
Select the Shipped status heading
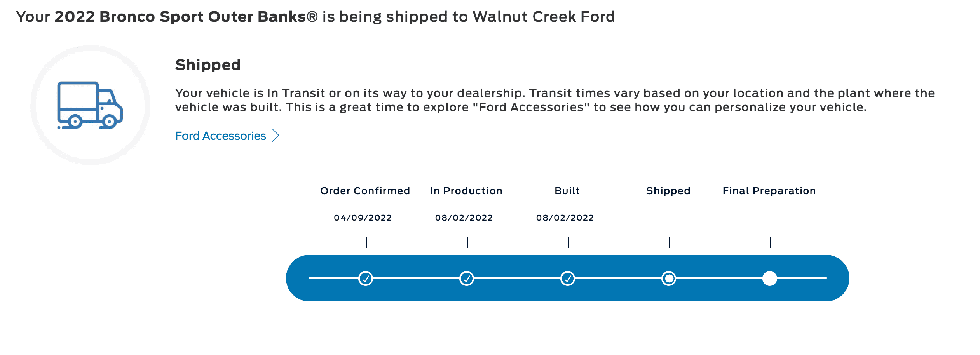[208, 64]
